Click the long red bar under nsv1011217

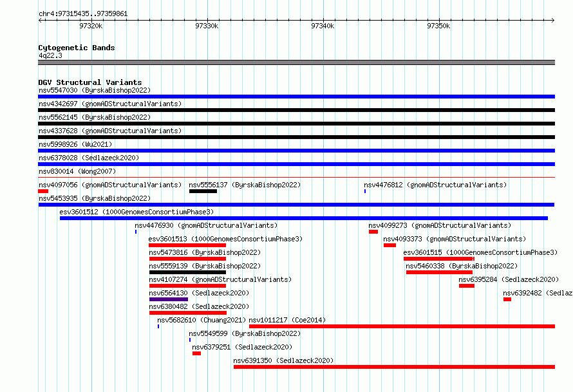402,326
